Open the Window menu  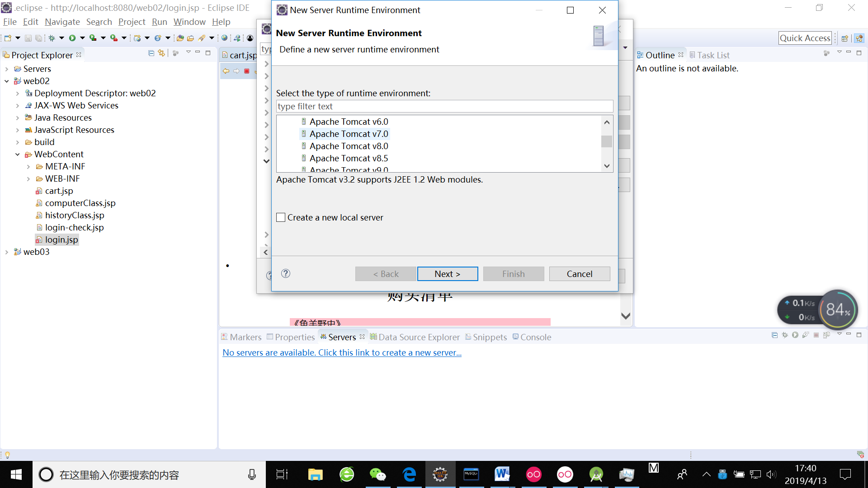click(x=189, y=22)
